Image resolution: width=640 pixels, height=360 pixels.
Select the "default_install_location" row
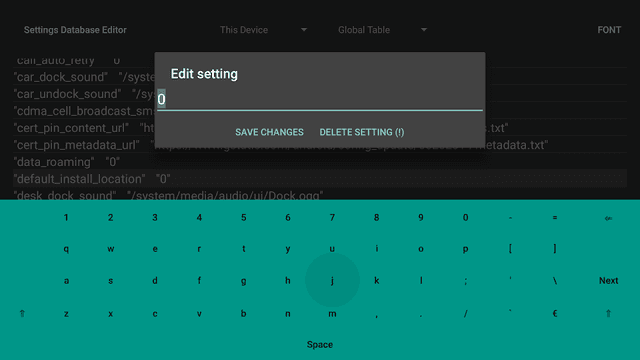(x=320, y=179)
